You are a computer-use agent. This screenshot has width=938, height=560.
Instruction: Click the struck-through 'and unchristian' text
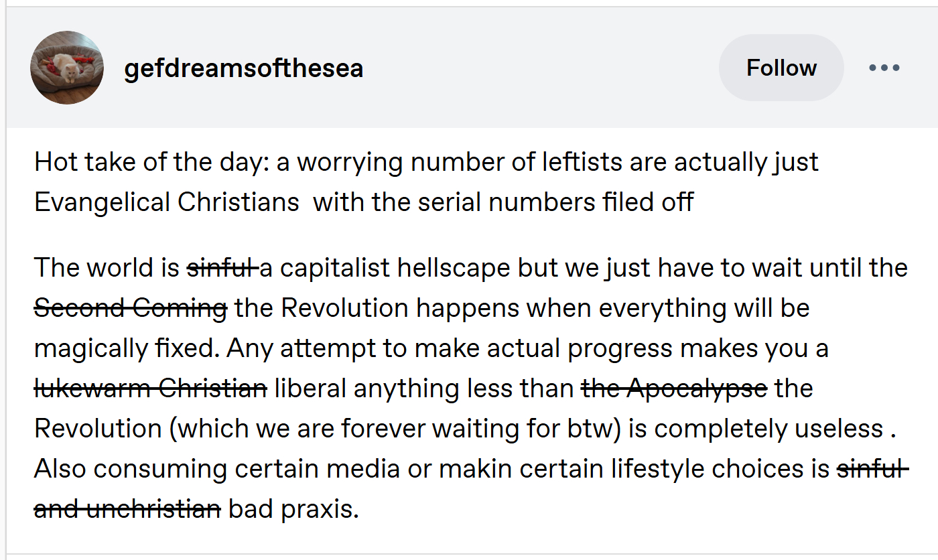point(127,509)
